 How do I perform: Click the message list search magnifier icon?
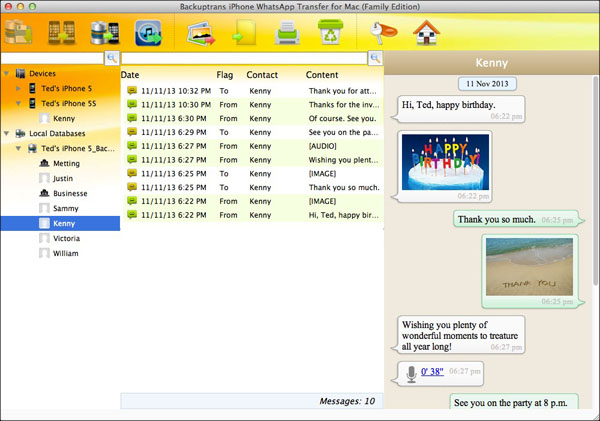(x=375, y=58)
